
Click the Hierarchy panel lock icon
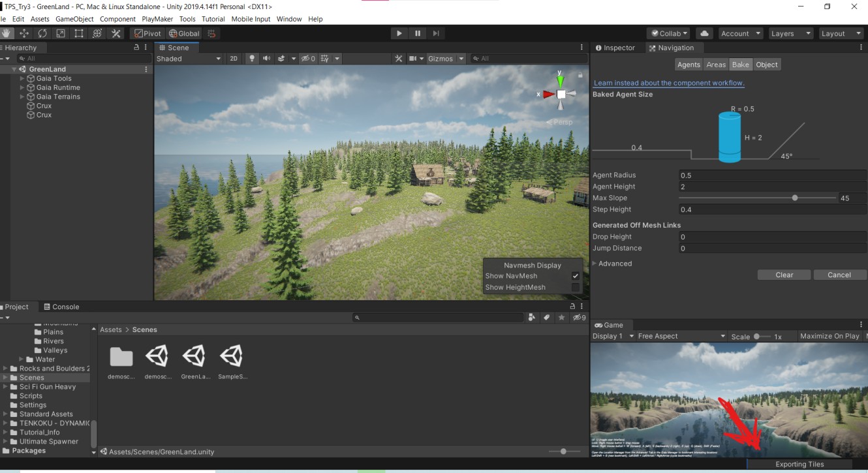(136, 48)
